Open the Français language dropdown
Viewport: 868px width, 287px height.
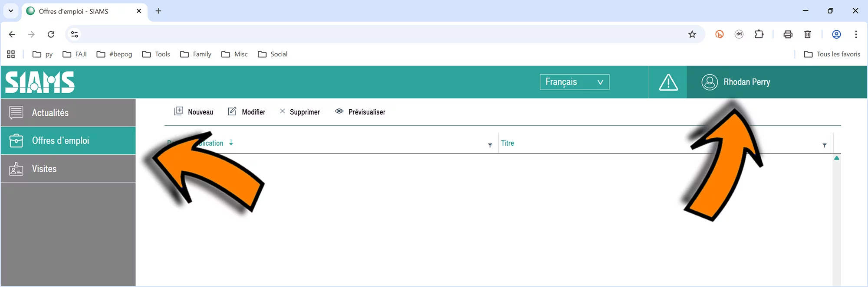[x=574, y=82]
